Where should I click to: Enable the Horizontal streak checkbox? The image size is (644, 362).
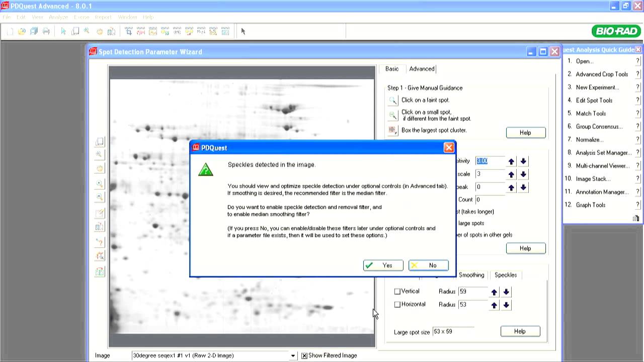pyautogui.click(x=397, y=304)
